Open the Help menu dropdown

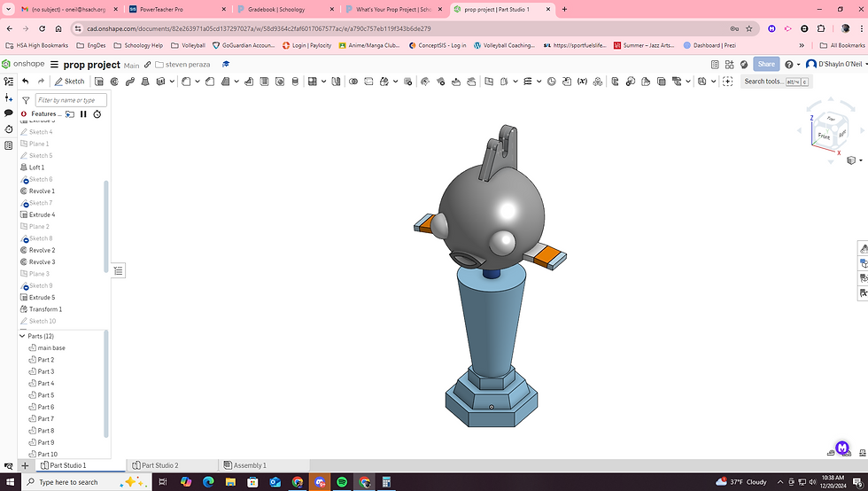[792, 65]
